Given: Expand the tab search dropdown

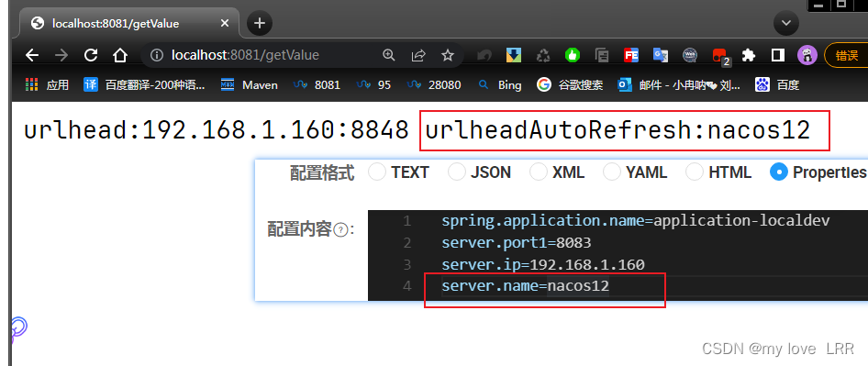Looking at the screenshot, I should [786, 23].
